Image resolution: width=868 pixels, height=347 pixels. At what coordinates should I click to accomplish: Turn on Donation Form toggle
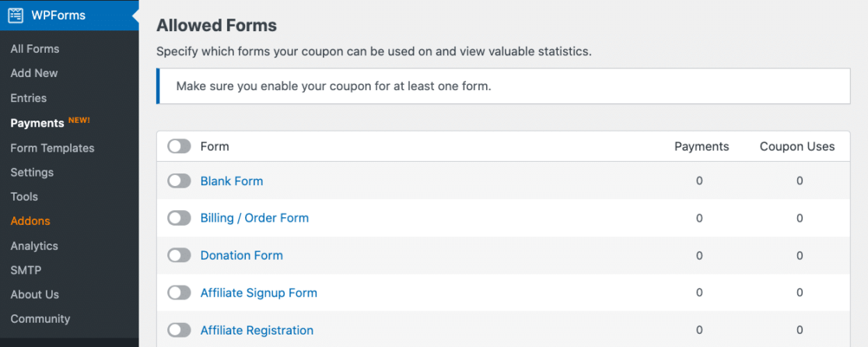[x=179, y=255]
